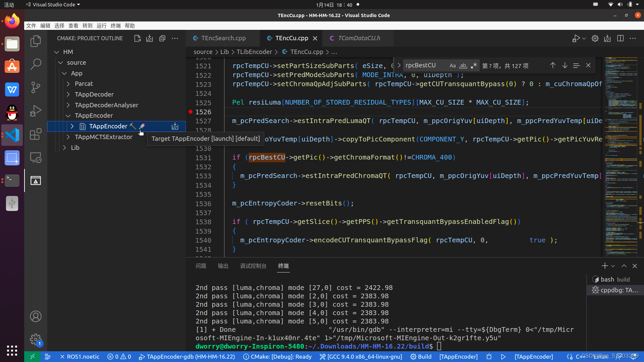Viewport: 644px width, 362px height.
Task: Switch to the TEncSearch.cpp tab
Action: (x=223, y=38)
